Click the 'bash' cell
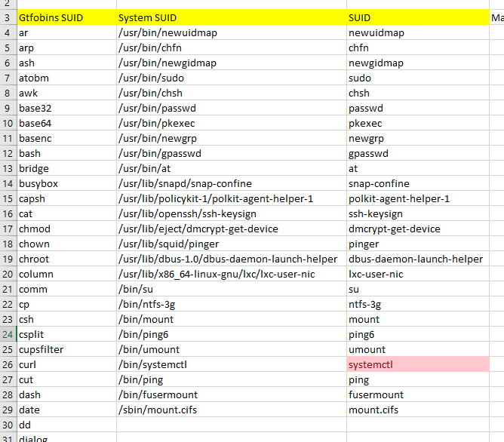This screenshot has height=442, width=504. 66,154
